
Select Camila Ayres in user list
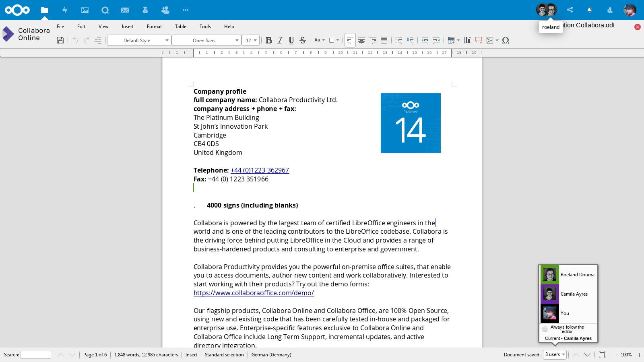[569, 294]
